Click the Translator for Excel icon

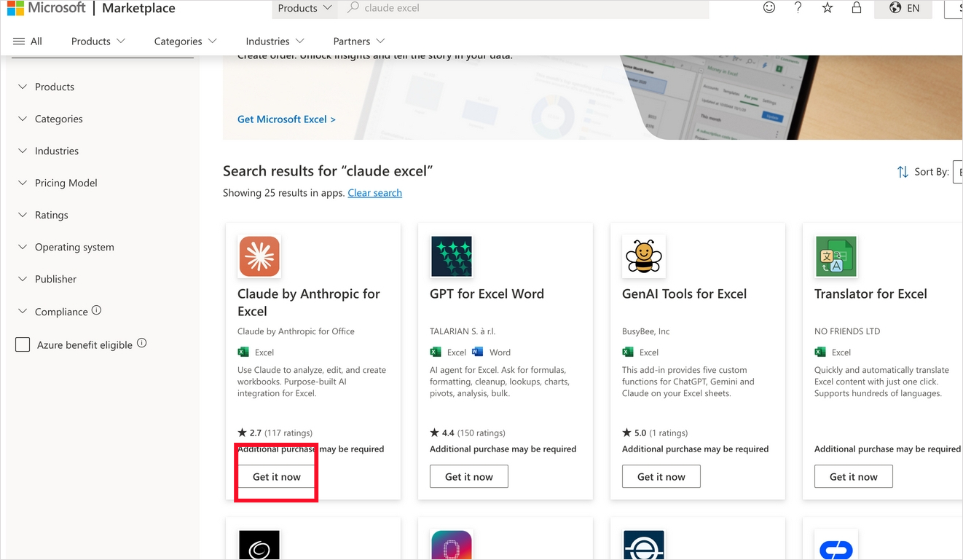836,256
